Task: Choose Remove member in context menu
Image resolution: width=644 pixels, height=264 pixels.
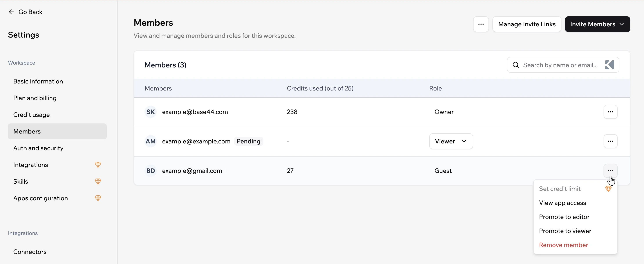Action: click(x=563, y=245)
